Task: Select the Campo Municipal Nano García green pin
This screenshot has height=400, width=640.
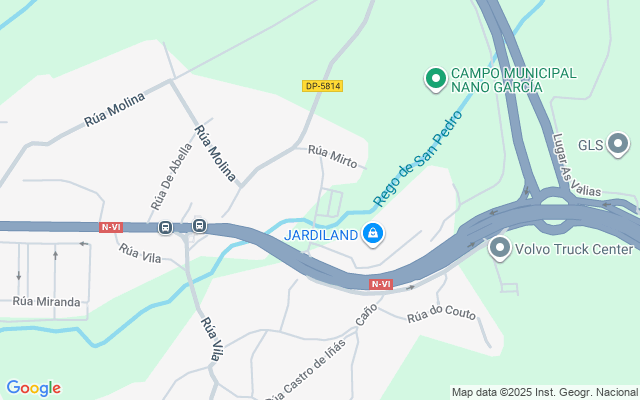Action: click(436, 79)
